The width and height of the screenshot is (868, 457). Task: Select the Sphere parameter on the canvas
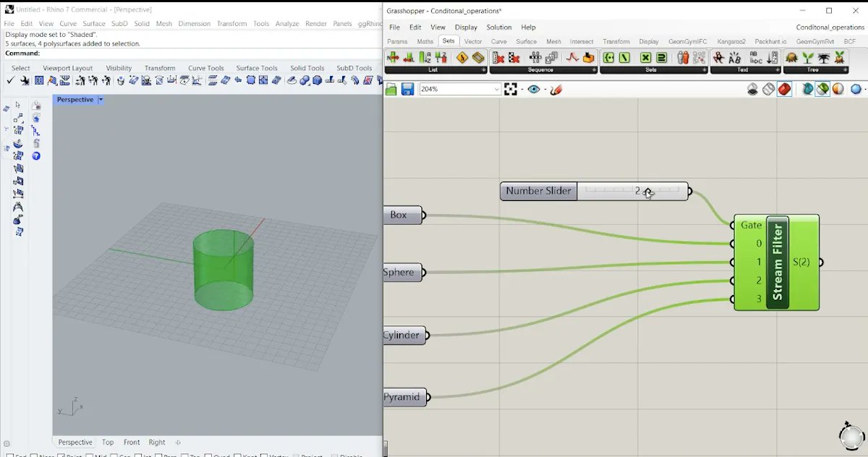click(402, 273)
